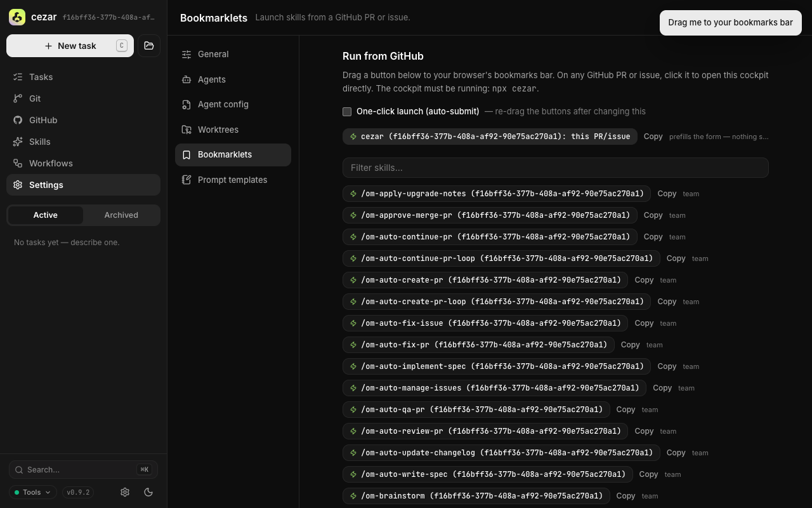Image resolution: width=812 pixels, height=508 pixels.
Task: Click the icon on the /om-approve-merge-pr bookmarklet
Action: tap(353, 215)
